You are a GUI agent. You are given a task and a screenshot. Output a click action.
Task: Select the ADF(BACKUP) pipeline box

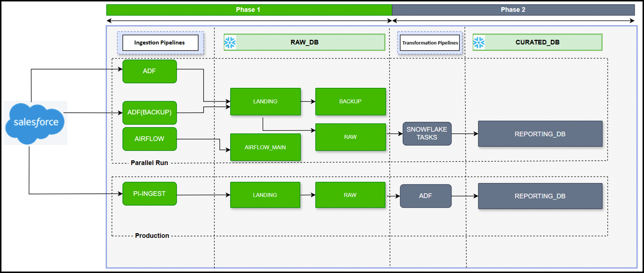[150, 112]
